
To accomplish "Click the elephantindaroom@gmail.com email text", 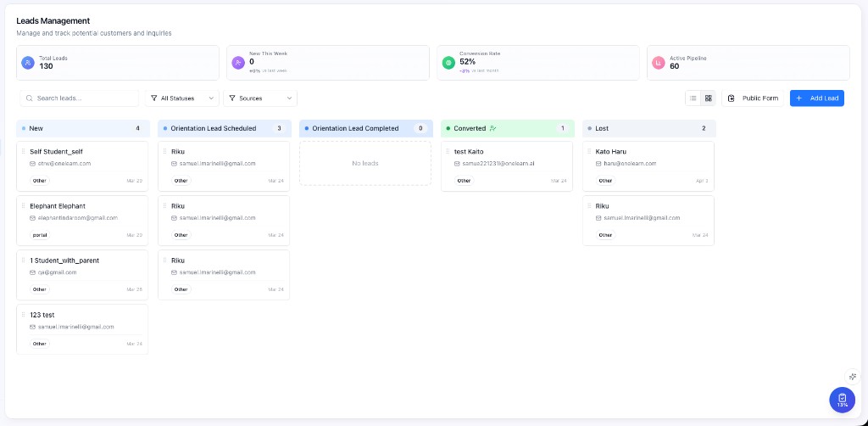I will pos(78,218).
